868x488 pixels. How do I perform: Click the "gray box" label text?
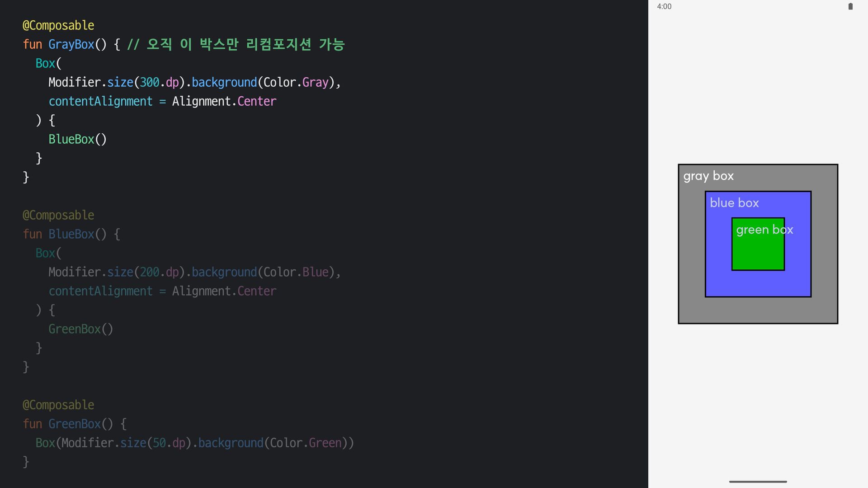(x=708, y=176)
